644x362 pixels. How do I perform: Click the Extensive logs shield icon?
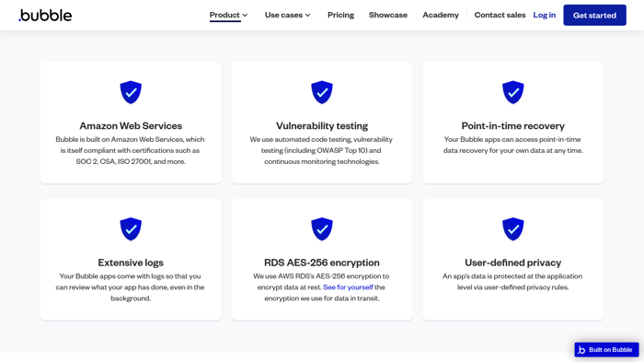click(131, 229)
